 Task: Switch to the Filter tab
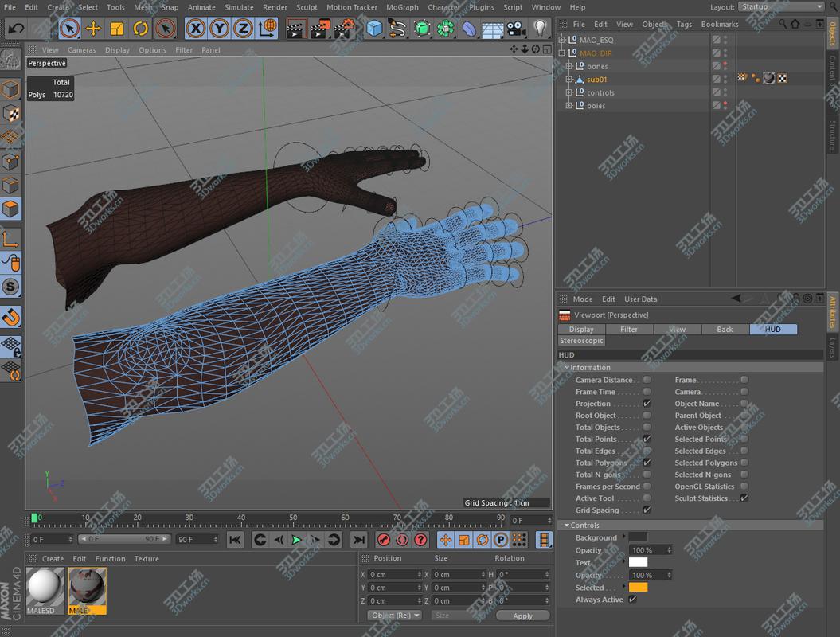(629, 330)
